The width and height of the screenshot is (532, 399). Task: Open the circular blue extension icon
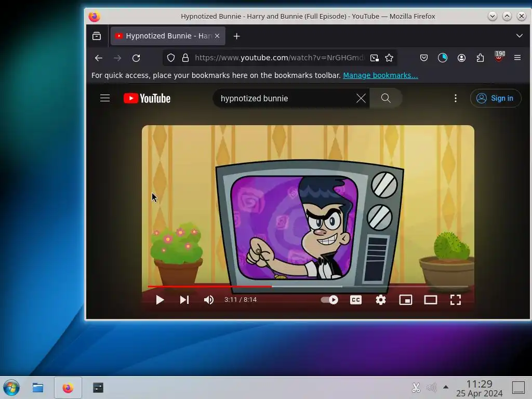(x=443, y=58)
